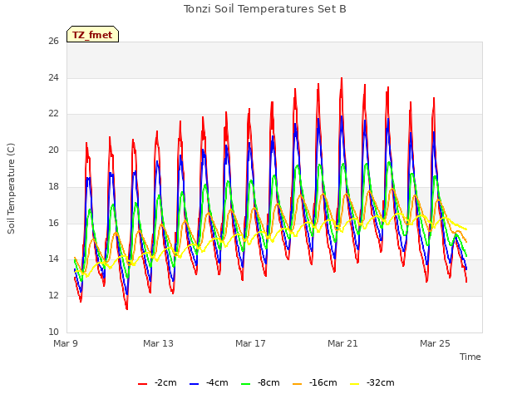Click the red -2cm legend swatch
532x399 pixels.
click(142, 384)
